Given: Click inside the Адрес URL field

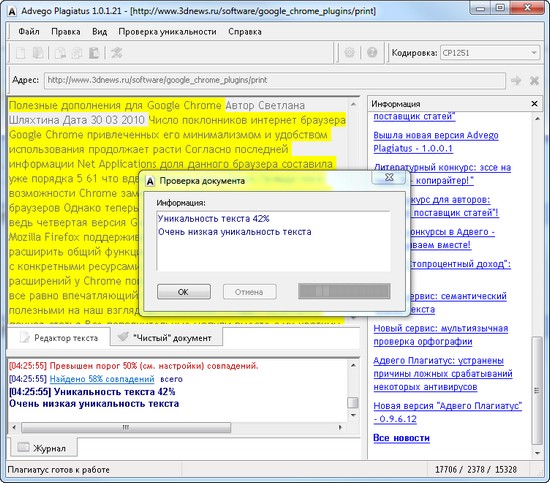Looking at the screenshot, I should (275, 80).
